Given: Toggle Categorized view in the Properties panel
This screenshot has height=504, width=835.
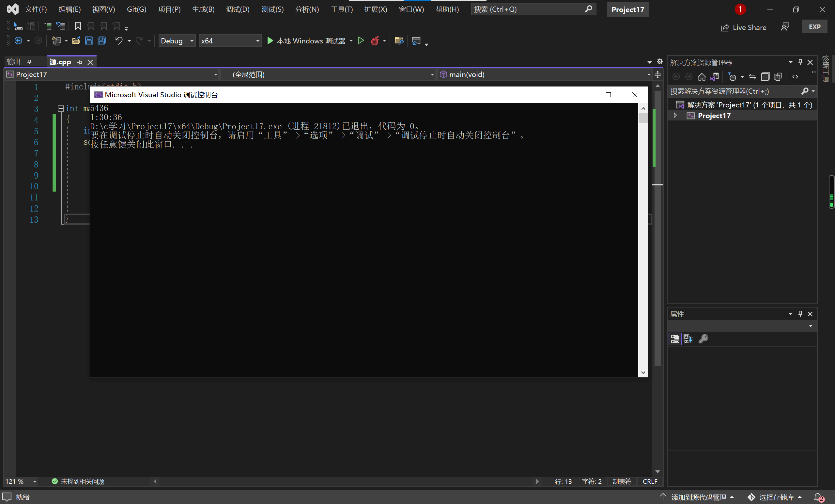Looking at the screenshot, I should click(675, 339).
